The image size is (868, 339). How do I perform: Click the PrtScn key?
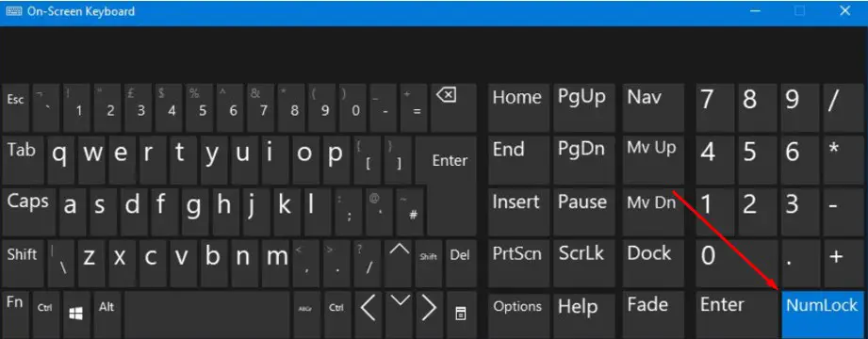[x=517, y=263]
